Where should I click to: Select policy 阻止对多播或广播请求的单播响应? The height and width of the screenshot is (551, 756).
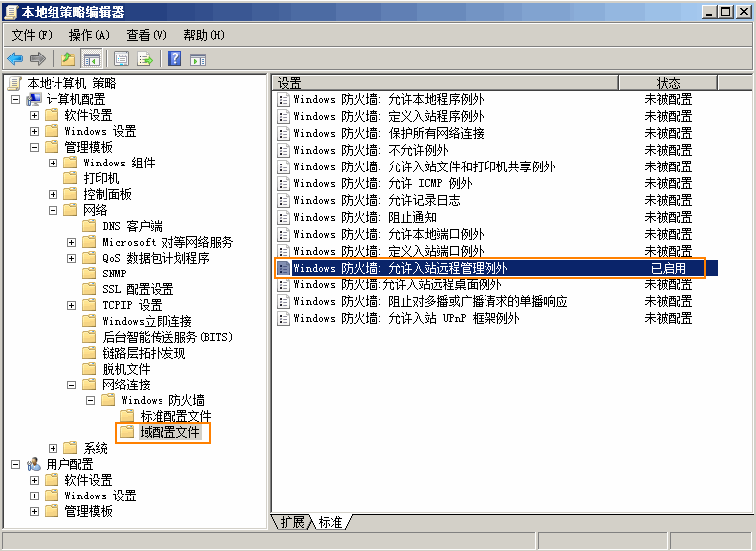[x=430, y=302]
